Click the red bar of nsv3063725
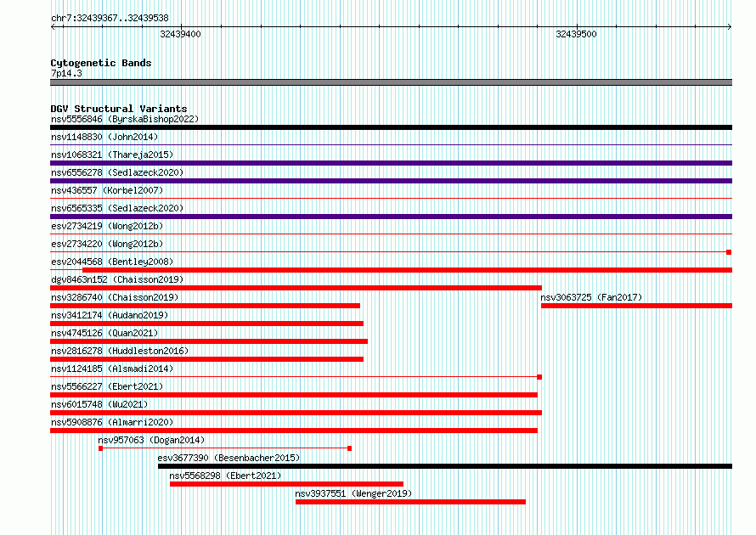Screen dimensions: 756x535 (636, 306)
